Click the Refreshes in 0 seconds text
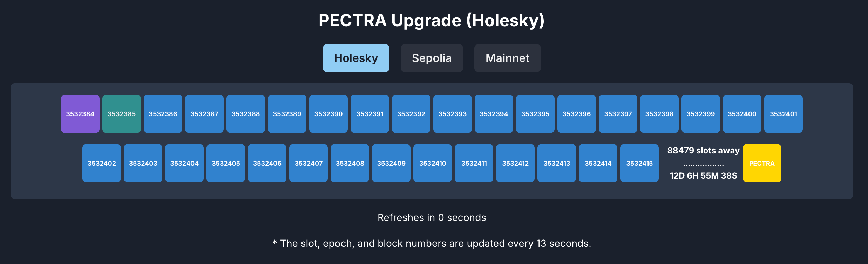 pos(432,217)
